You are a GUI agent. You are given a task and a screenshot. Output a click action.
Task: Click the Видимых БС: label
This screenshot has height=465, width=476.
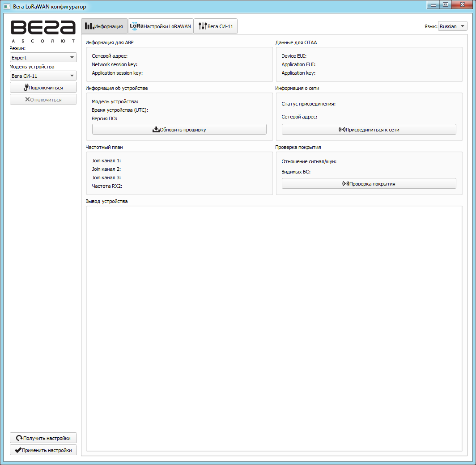[x=296, y=172]
